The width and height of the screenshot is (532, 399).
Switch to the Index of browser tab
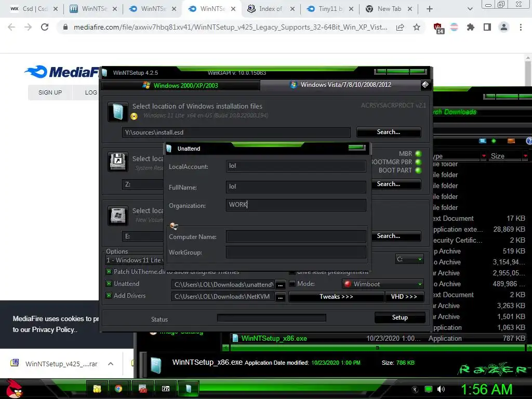[271, 9]
